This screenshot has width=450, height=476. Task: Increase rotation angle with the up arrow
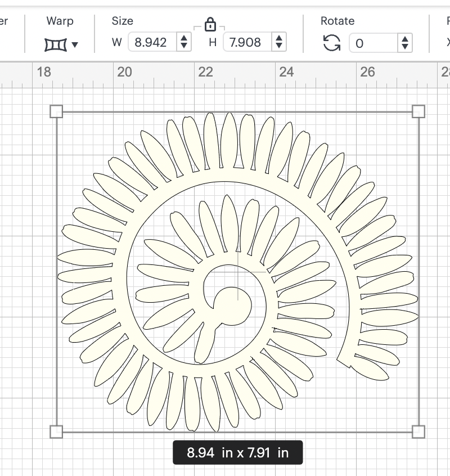(404, 39)
